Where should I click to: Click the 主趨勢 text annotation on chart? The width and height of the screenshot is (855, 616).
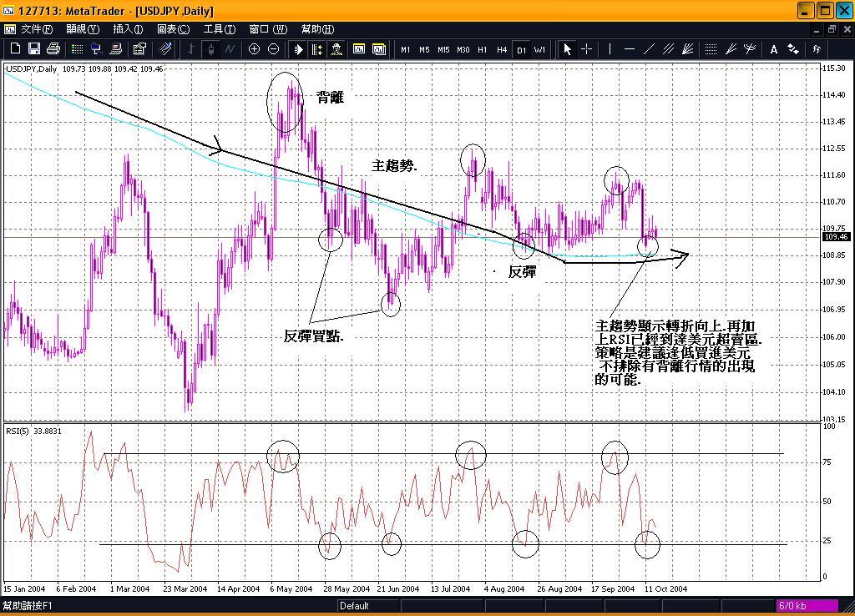coord(394,165)
